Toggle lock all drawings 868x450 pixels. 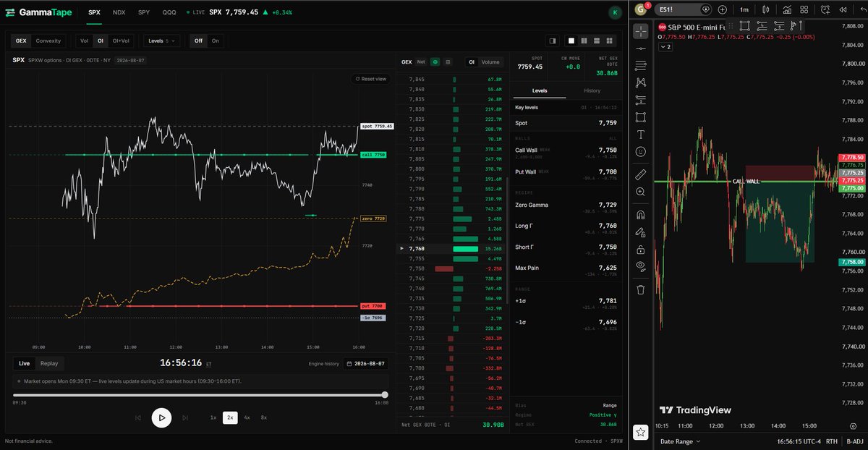[x=640, y=250]
